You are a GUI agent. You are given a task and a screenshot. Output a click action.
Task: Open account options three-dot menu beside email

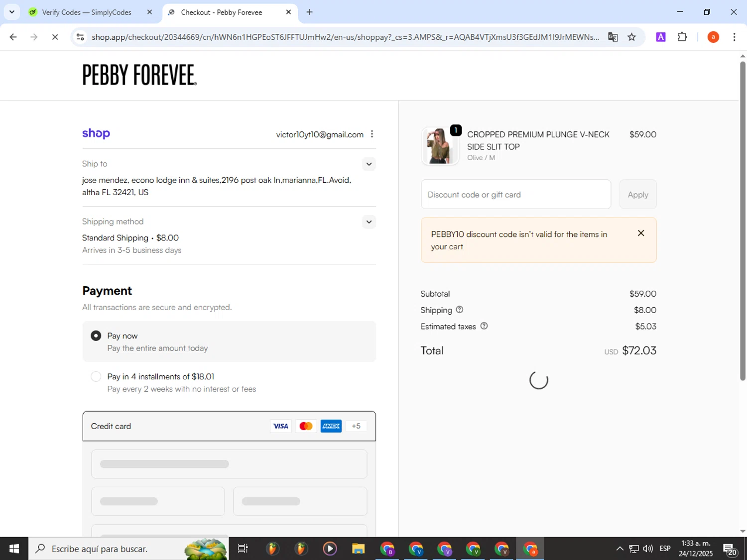pos(372,134)
